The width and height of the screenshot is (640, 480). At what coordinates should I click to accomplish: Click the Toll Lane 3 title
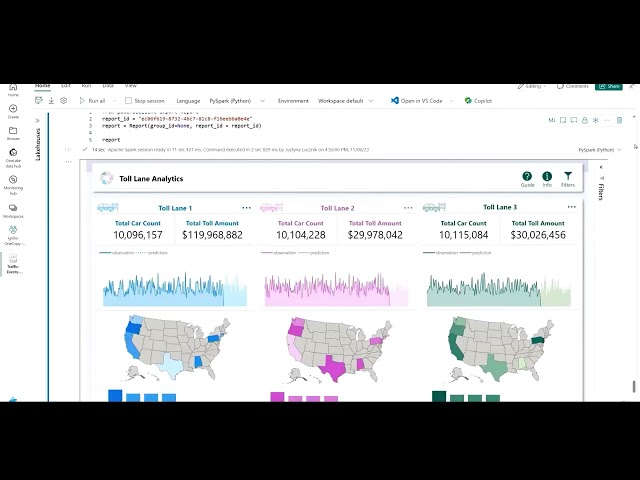click(500, 207)
